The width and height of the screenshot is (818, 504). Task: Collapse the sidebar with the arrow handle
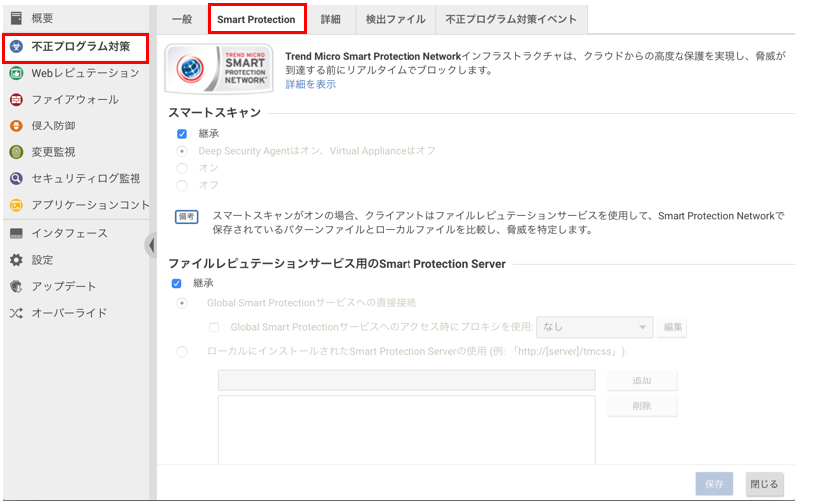coord(151,245)
